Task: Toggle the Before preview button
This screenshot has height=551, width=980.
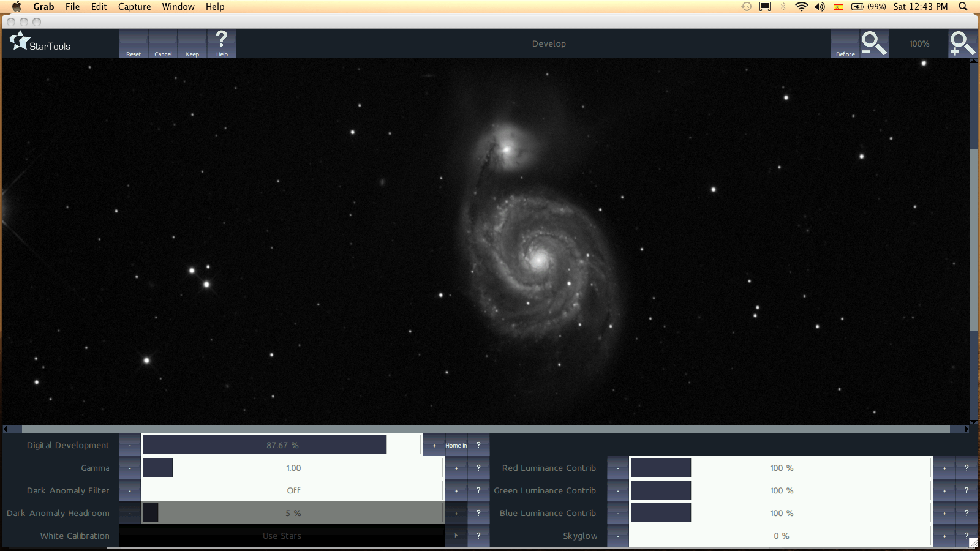Action: pos(845,44)
